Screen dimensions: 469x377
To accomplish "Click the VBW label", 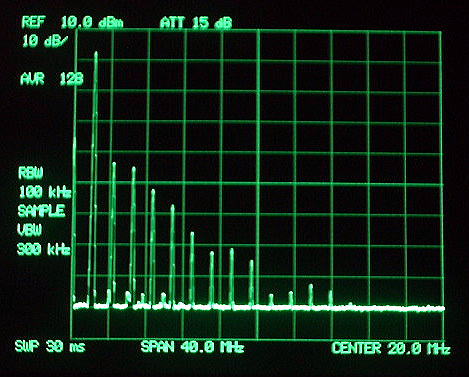I will pos(29,230).
